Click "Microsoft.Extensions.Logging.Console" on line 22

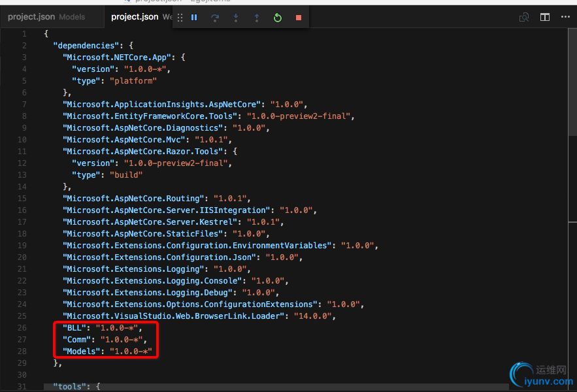coord(152,281)
